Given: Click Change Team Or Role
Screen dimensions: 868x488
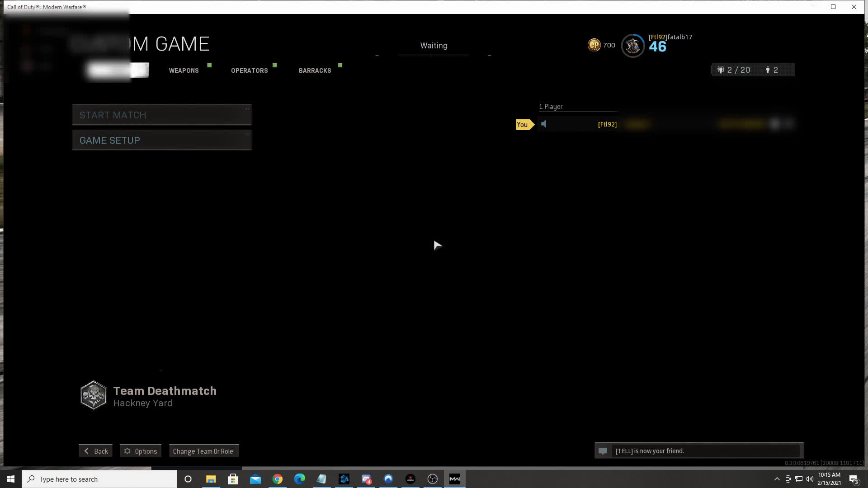Looking at the screenshot, I should 203,451.
